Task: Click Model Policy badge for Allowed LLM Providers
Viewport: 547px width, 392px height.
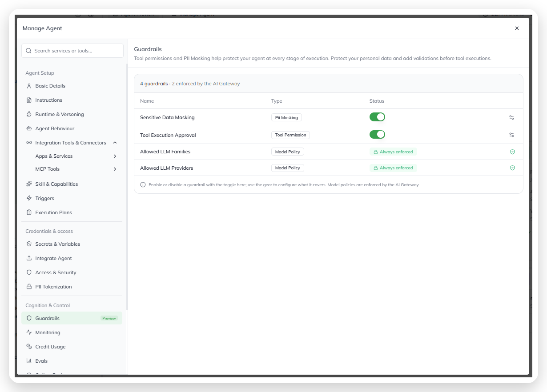Action: click(288, 168)
